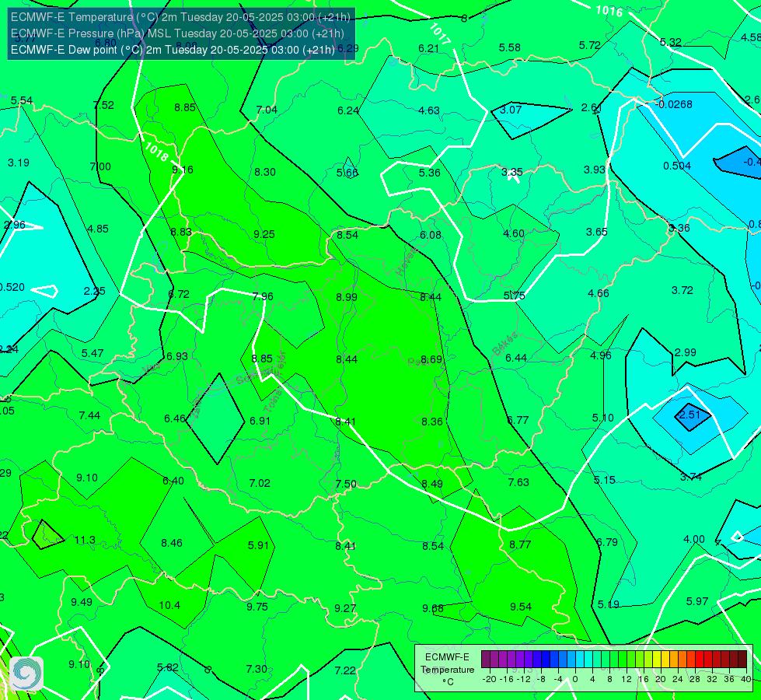Click the 9.25 temperature value
The height and width of the screenshot is (700, 761).
tap(264, 235)
